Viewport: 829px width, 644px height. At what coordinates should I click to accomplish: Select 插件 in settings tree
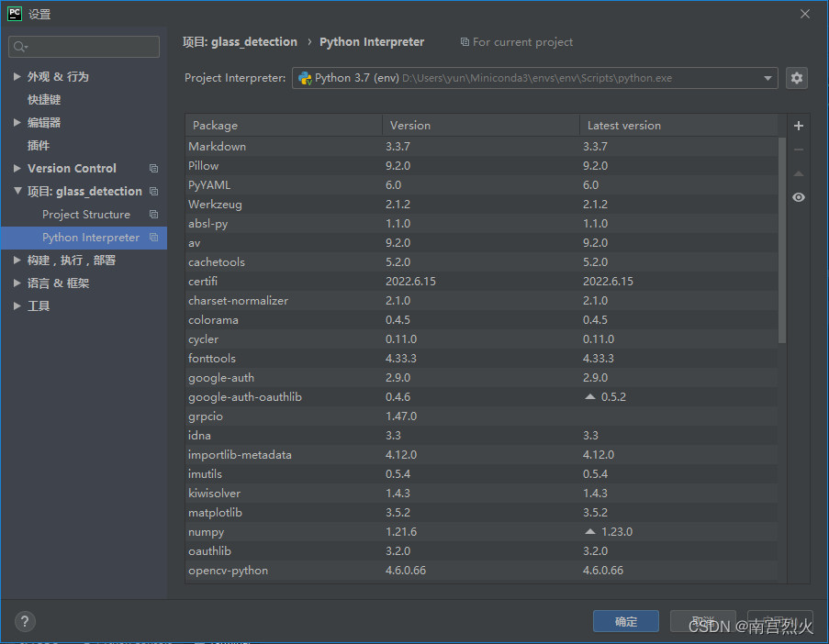point(38,146)
